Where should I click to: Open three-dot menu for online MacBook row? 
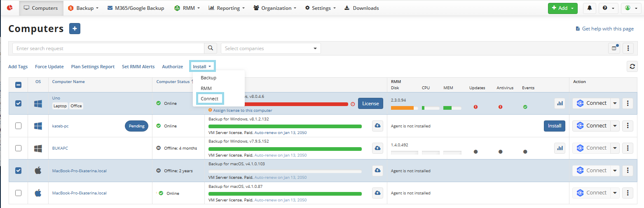[x=628, y=193]
